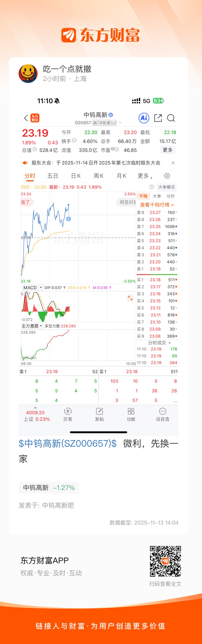Toggle 大单模式 big-order mode
Image resolution: width=202 pixels, height=644 pixels.
[x=166, y=187]
